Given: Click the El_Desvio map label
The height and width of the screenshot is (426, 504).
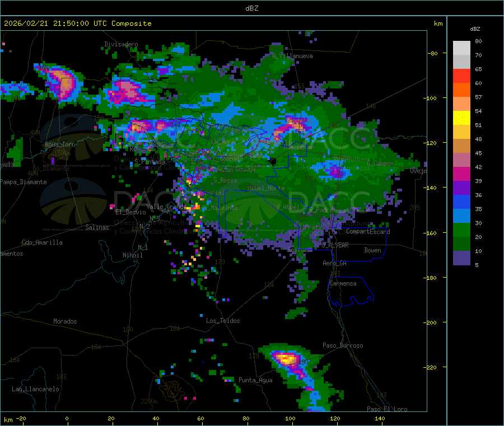Looking at the screenshot, I should click(131, 212).
